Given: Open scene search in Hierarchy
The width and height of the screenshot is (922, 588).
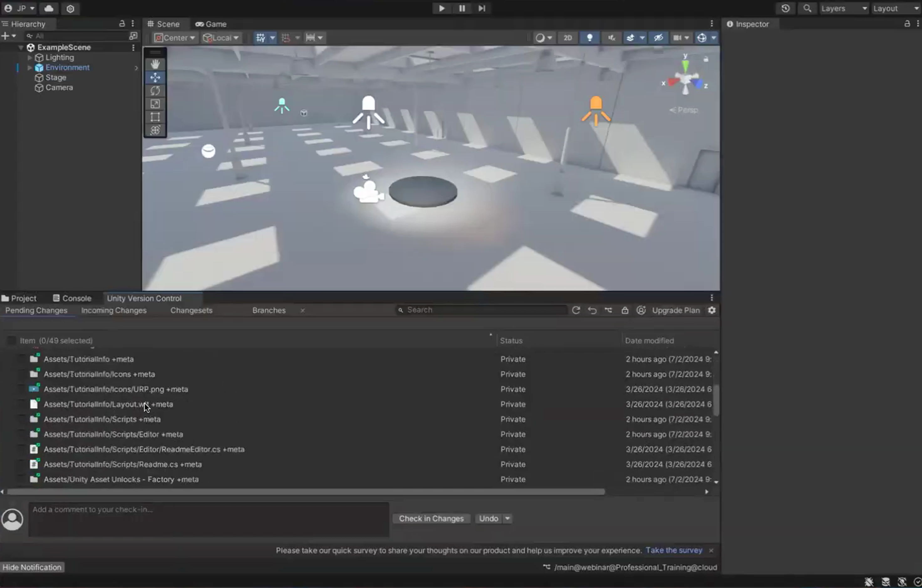Looking at the screenshot, I should [133, 36].
